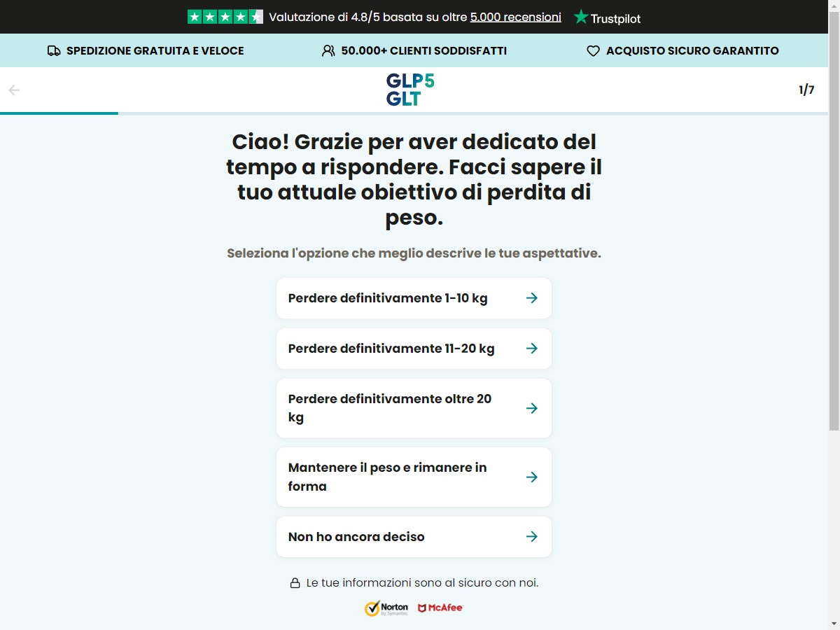Choose Perdere definitivamente 11-20 kg option
Image resolution: width=840 pixels, height=630 pixels.
(x=414, y=349)
